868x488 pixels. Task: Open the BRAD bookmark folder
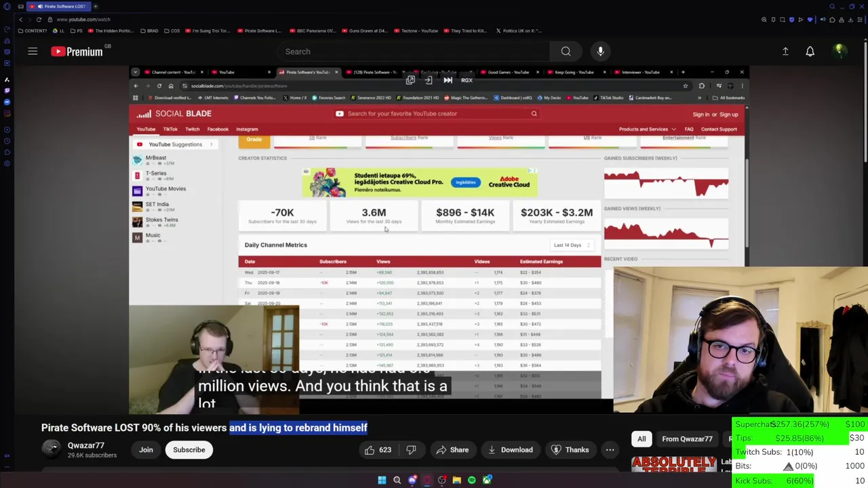click(x=149, y=30)
